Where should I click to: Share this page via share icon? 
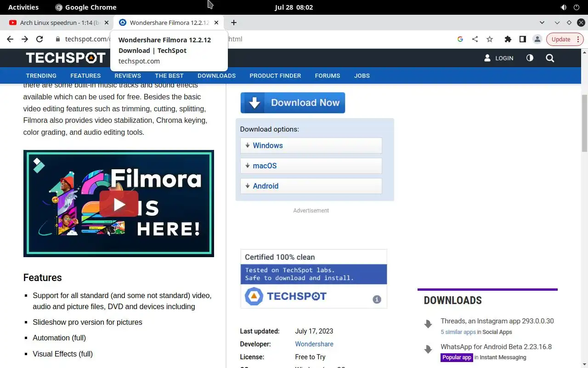click(475, 39)
